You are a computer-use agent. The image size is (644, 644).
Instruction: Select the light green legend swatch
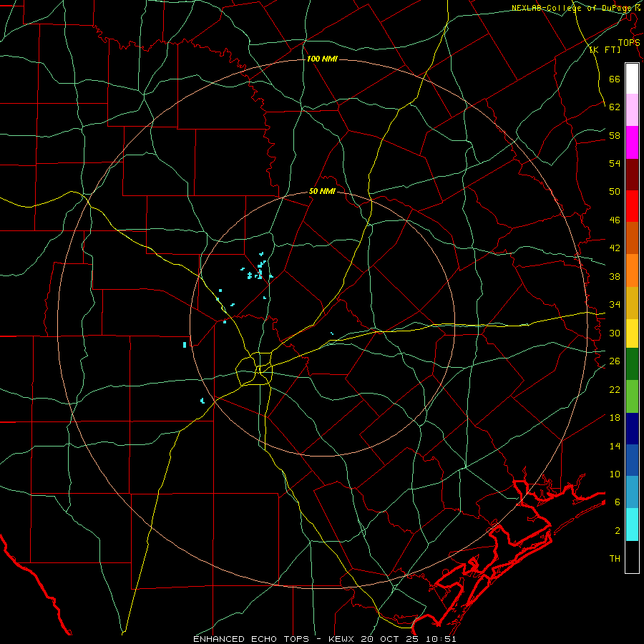pyautogui.click(x=632, y=396)
